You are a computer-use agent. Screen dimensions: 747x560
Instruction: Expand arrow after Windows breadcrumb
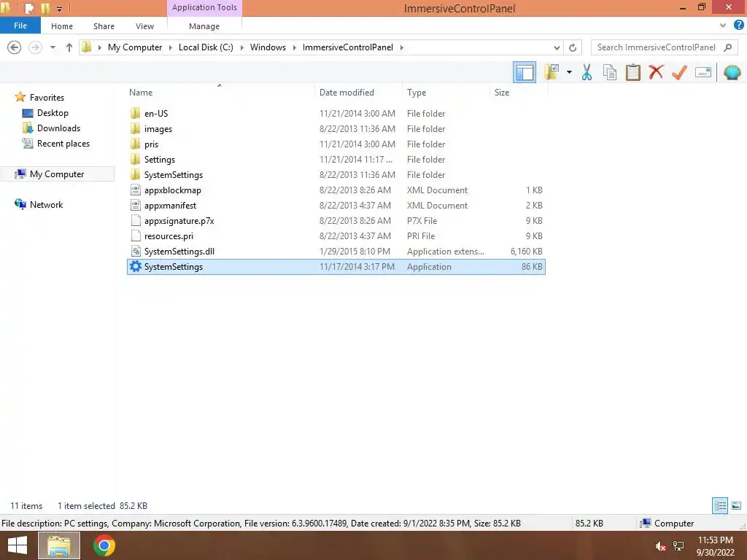tap(295, 47)
